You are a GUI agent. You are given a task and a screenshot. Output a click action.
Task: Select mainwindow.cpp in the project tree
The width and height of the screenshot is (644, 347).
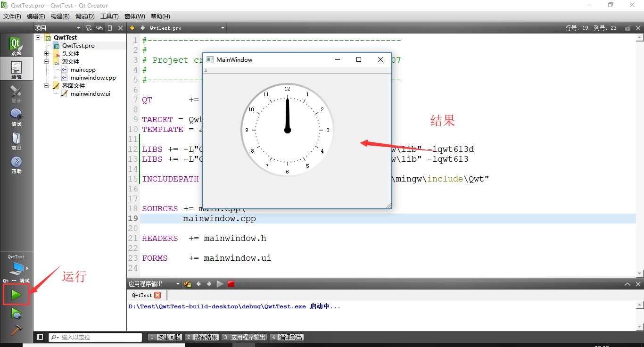click(89, 77)
